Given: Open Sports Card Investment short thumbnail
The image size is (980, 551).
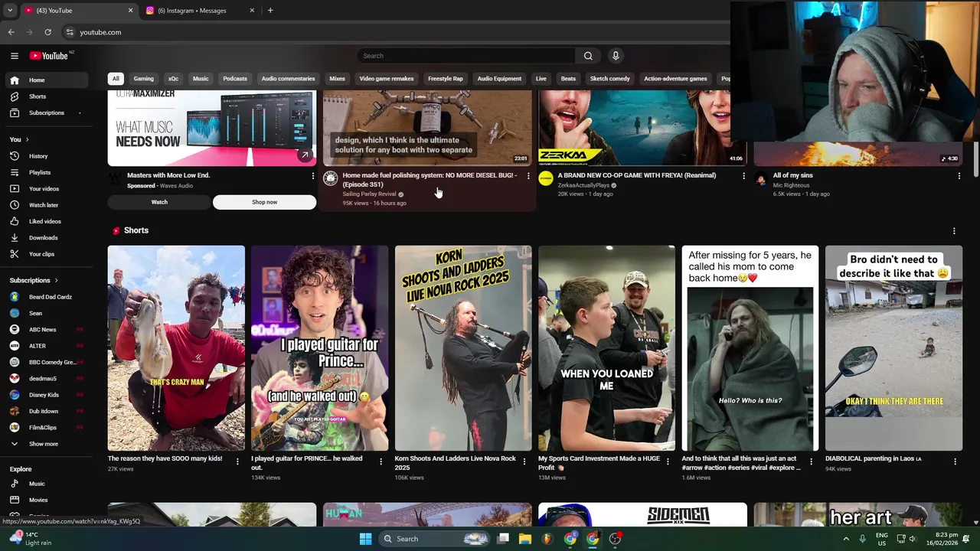Looking at the screenshot, I should click(606, 348).
